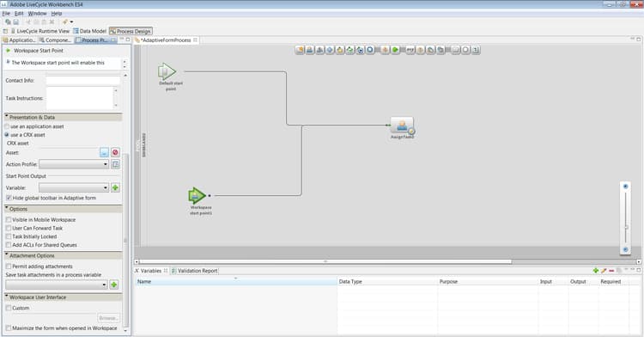Viewport: 644px width, 337px height.
Task: Check Maximize the form when opened in Workspace
Action: point(9,328)
